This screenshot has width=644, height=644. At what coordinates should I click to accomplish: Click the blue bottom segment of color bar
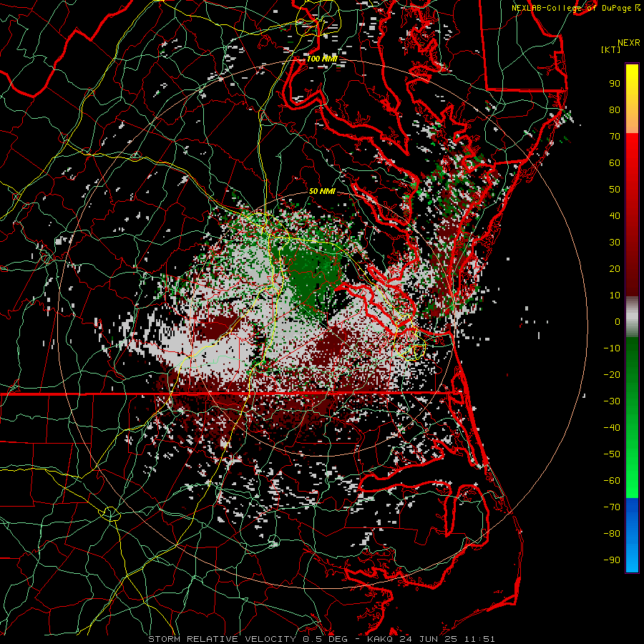click(x=632, y=535)
